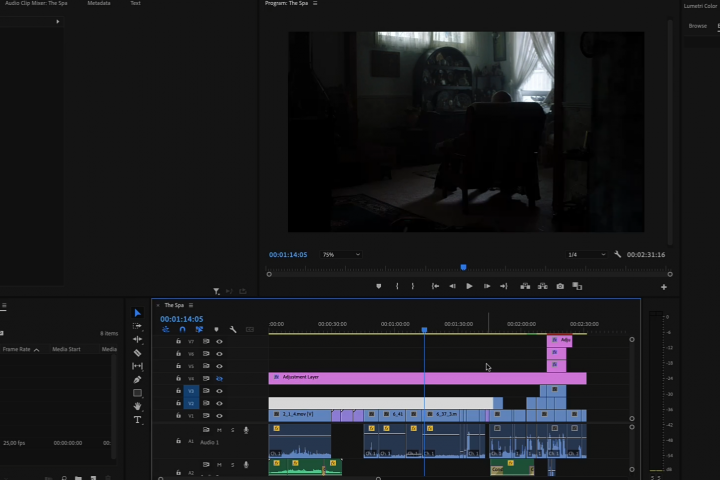This screenshot has width=720, height=480.
Task: Enable V4 track output eye
Action: click(219, 378)
